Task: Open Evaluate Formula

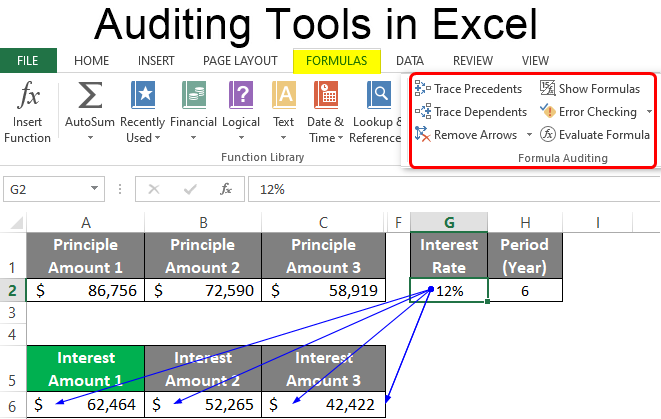Action: click(x=594, y=135)
